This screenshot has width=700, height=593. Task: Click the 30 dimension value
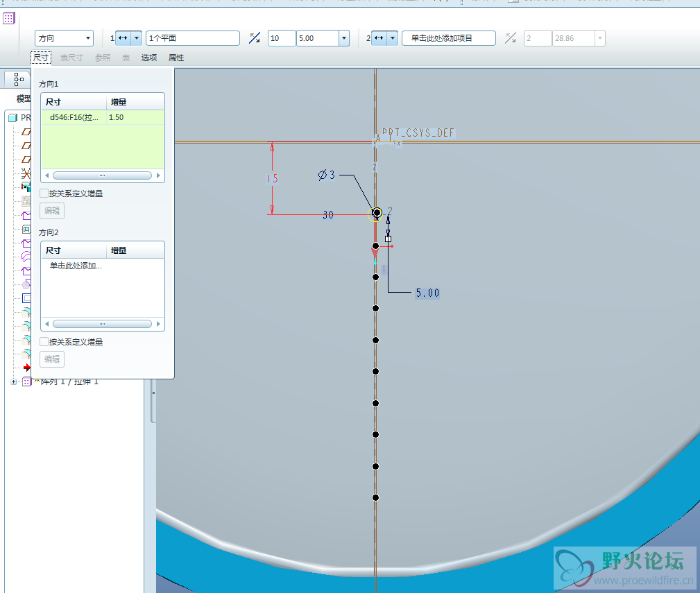328,215
